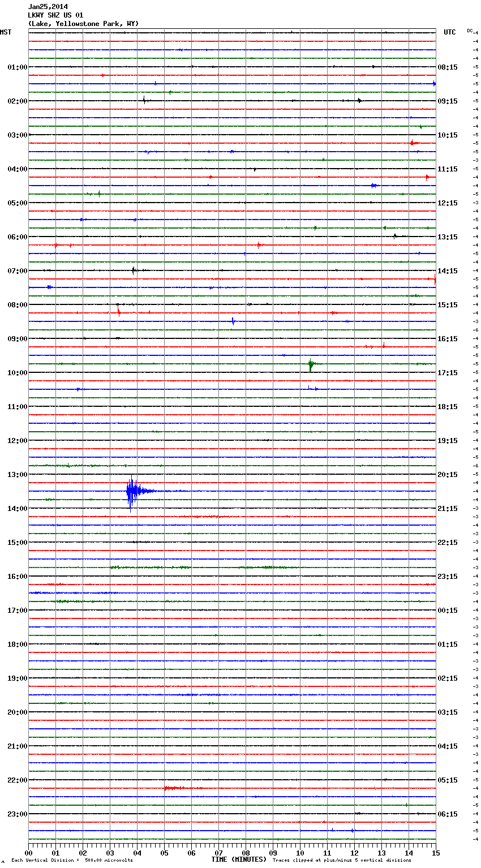481x868 pixels.
Task: Click the 17:15 UTC time label
Action: pos(448,373)
